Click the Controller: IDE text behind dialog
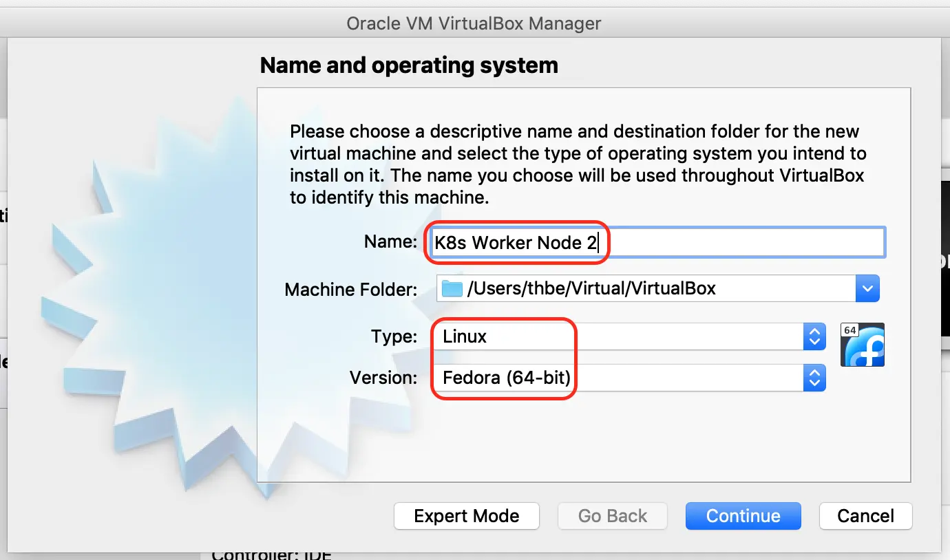 click(273, 554)
